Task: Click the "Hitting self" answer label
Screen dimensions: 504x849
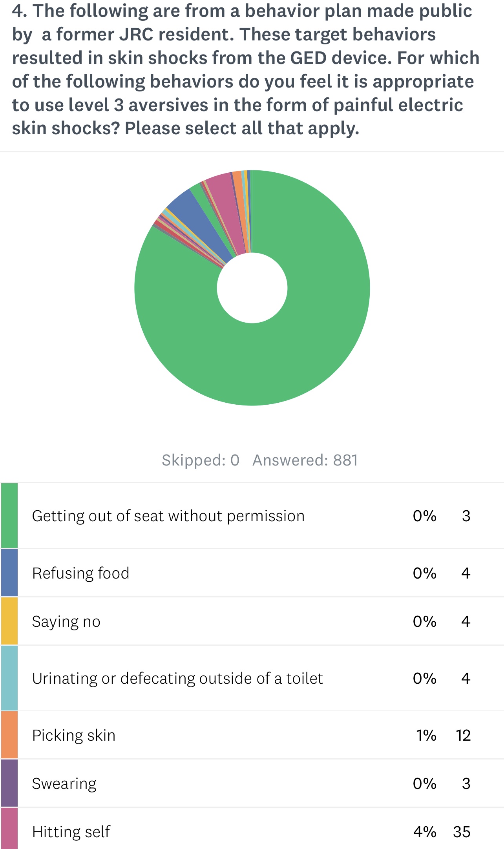Action: click(71, 831)
